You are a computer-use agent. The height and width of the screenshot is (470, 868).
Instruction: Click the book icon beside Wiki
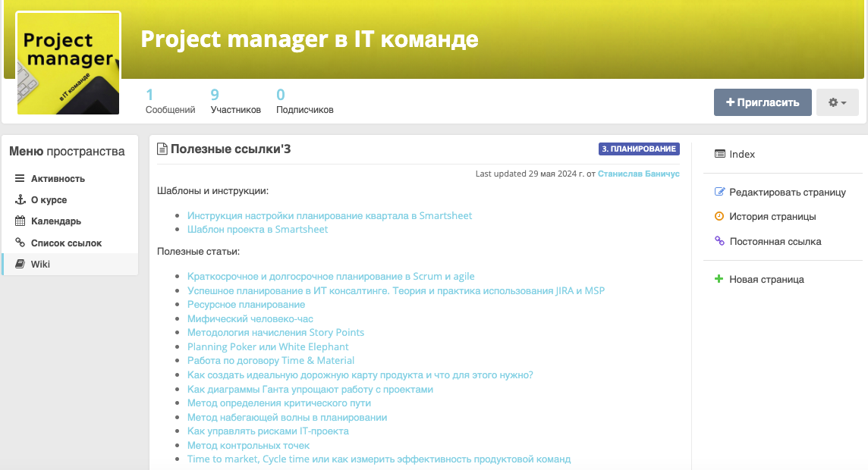(x=20, y=264)
